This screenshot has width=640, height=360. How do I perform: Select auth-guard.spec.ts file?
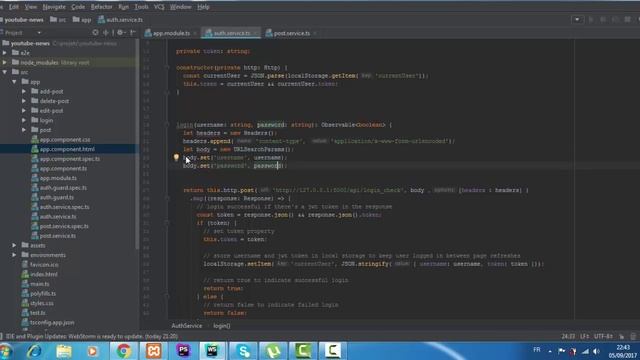(x=63, y=188)
